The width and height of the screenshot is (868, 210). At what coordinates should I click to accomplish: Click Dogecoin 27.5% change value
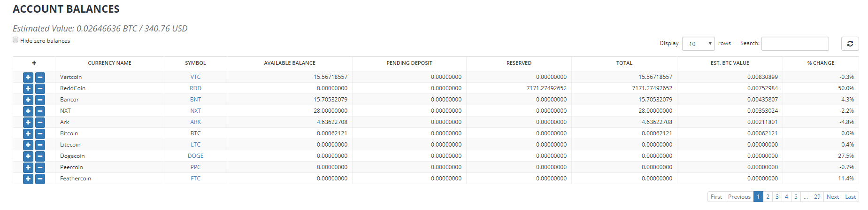846,156
